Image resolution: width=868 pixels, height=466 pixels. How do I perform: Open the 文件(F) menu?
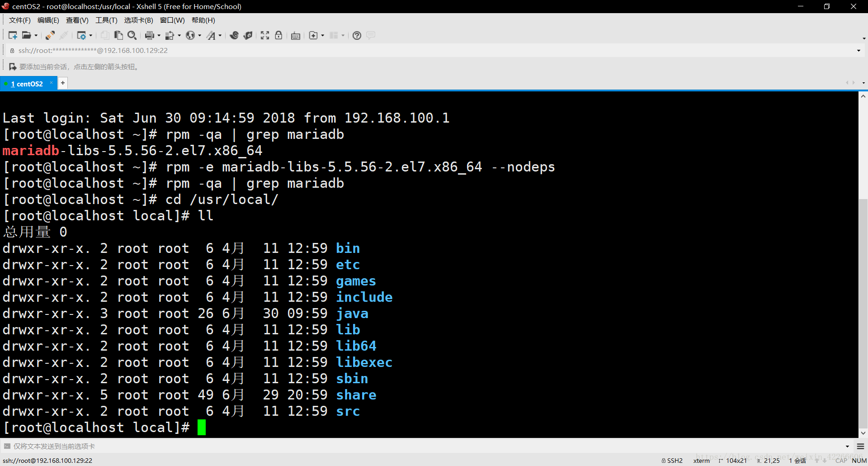coord(20,20)
